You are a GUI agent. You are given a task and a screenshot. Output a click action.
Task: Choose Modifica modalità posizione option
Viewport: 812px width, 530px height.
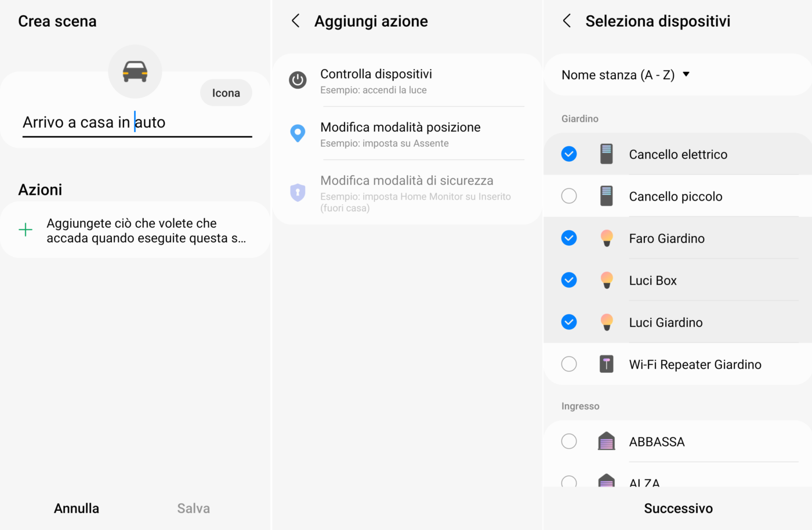pyautogui.click(x=400, y=134)
